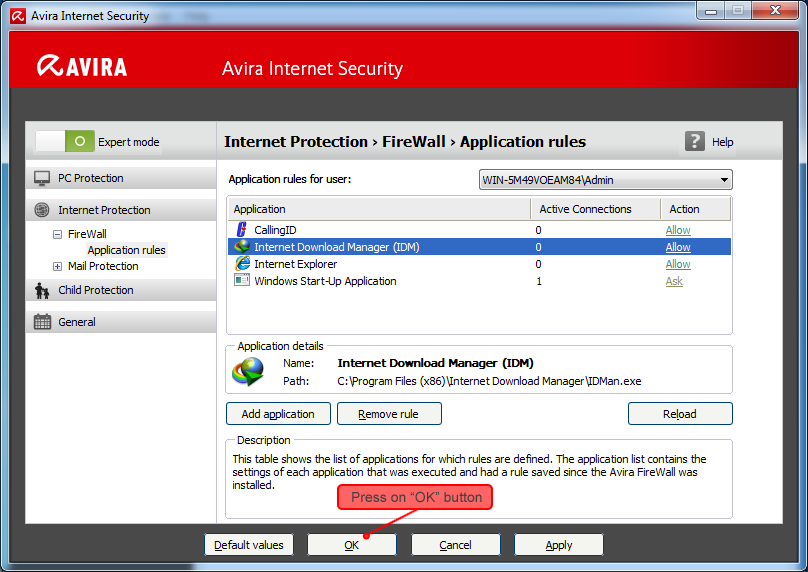The image size is (808, 572).
Task: Open the user selection dropdown
Action: coord(605,180)
